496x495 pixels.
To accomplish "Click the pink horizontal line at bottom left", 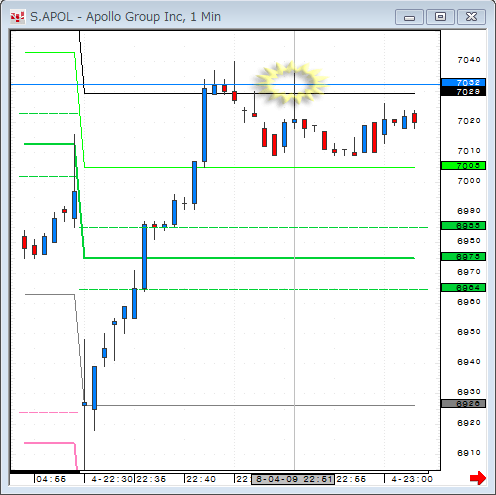I will pyautogui.click(x=49, y=443).
